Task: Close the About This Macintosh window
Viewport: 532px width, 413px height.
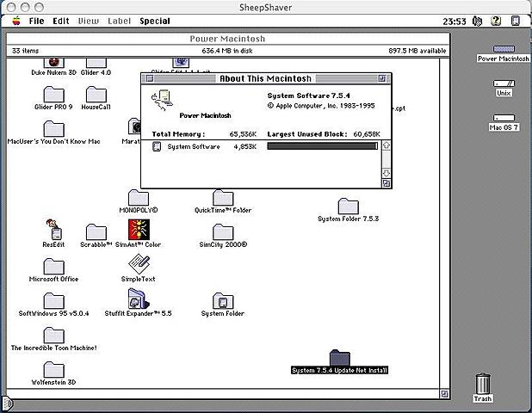Action: [x=149, y=78]
